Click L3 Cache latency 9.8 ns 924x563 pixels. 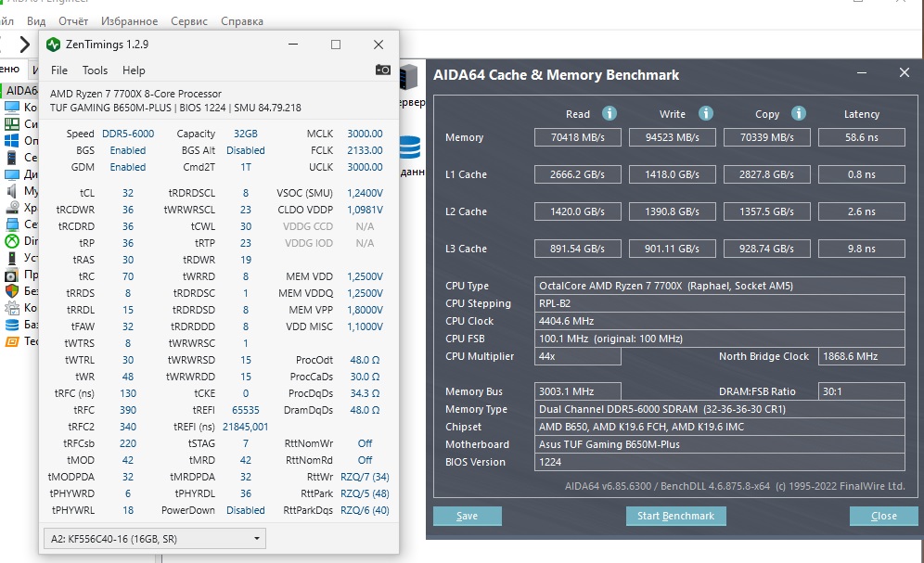coord(862,249)
